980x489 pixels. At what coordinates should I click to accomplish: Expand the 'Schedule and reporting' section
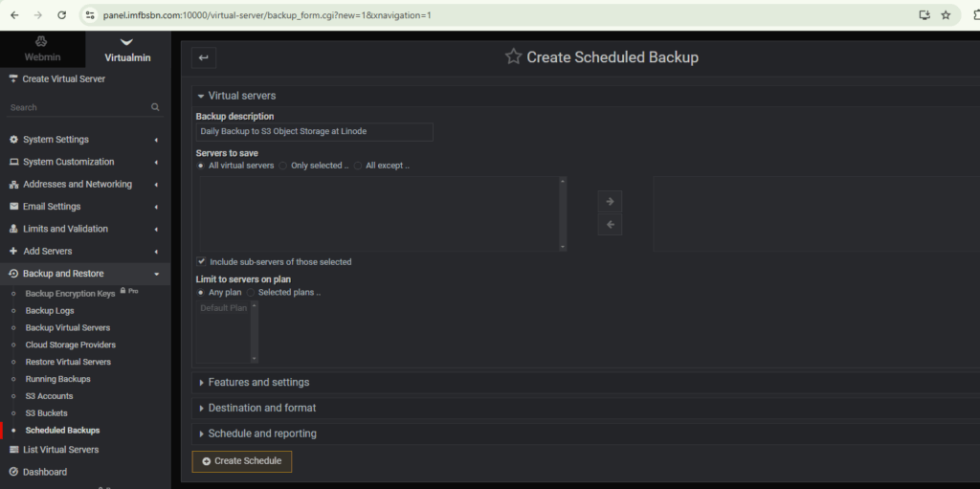tap(261, 433)
